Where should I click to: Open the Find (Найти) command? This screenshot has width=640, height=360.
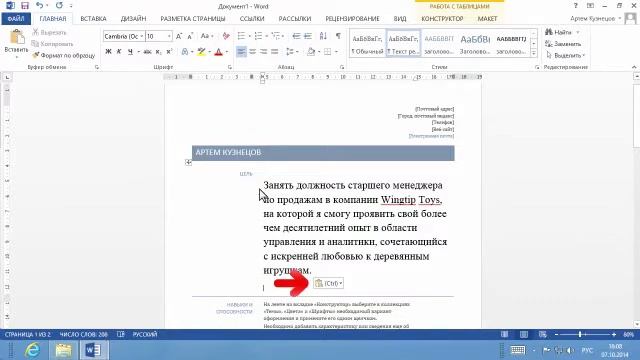[559, 32]
